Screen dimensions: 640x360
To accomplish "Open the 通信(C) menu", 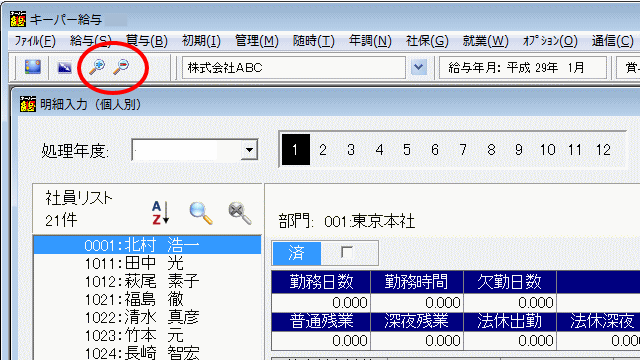I will coord(612,41).
